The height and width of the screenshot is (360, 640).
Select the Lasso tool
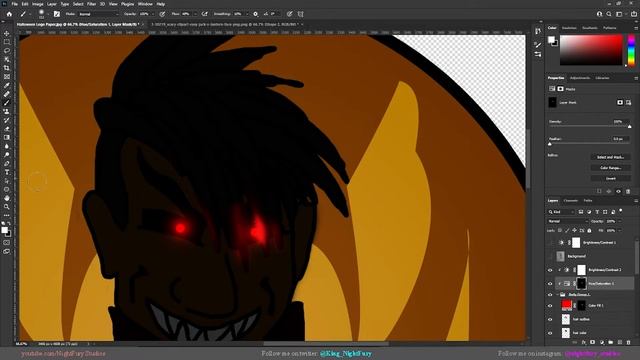click(x=7, y=51)
